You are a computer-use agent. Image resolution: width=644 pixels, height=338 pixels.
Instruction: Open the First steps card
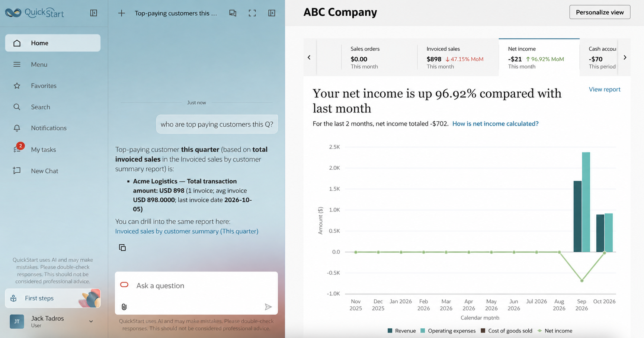point(53,298)
